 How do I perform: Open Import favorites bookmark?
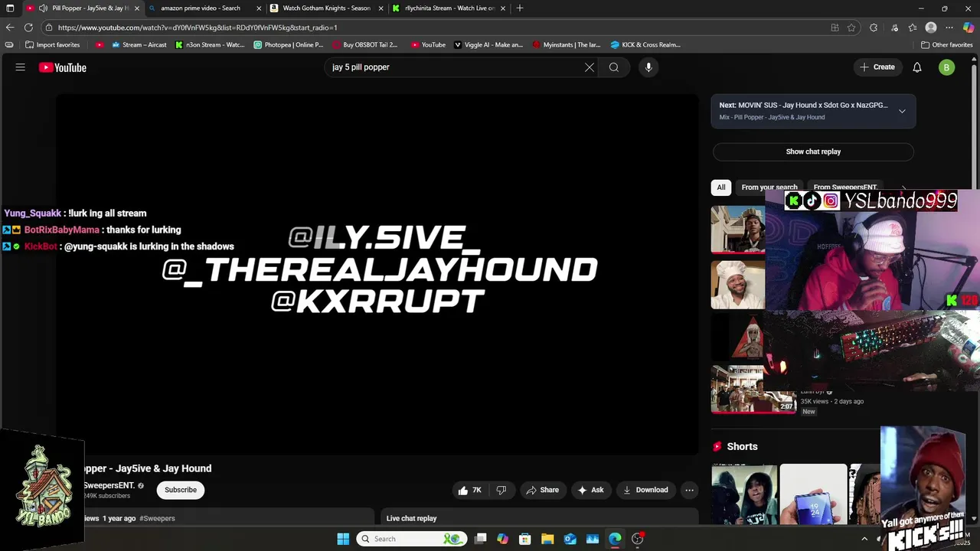click(x=53, y=45)
